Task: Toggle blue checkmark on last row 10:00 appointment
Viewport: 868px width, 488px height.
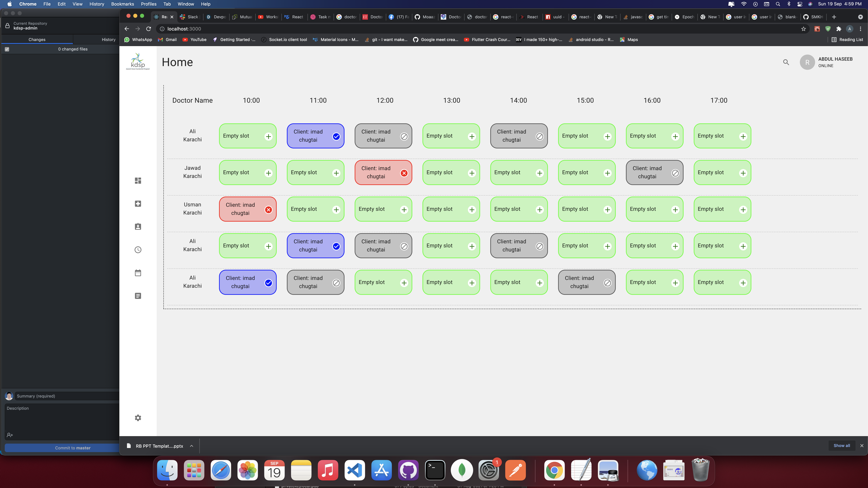Action: click(268, 283)
